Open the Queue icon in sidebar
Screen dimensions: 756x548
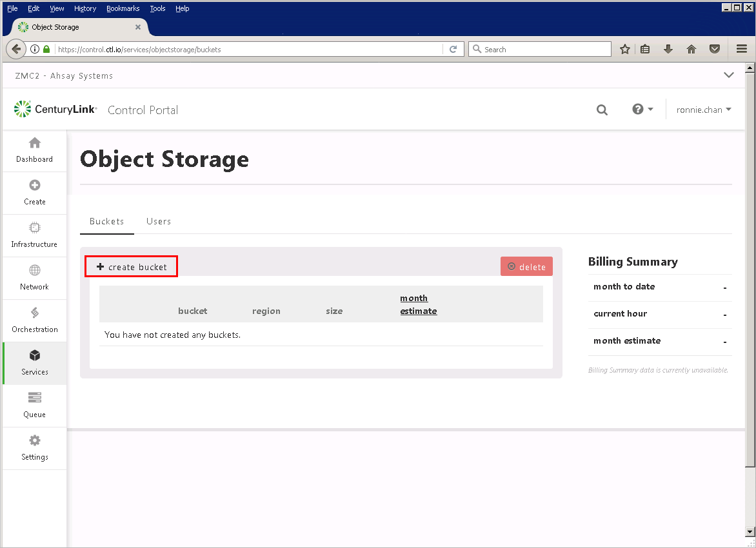[35, 398]
